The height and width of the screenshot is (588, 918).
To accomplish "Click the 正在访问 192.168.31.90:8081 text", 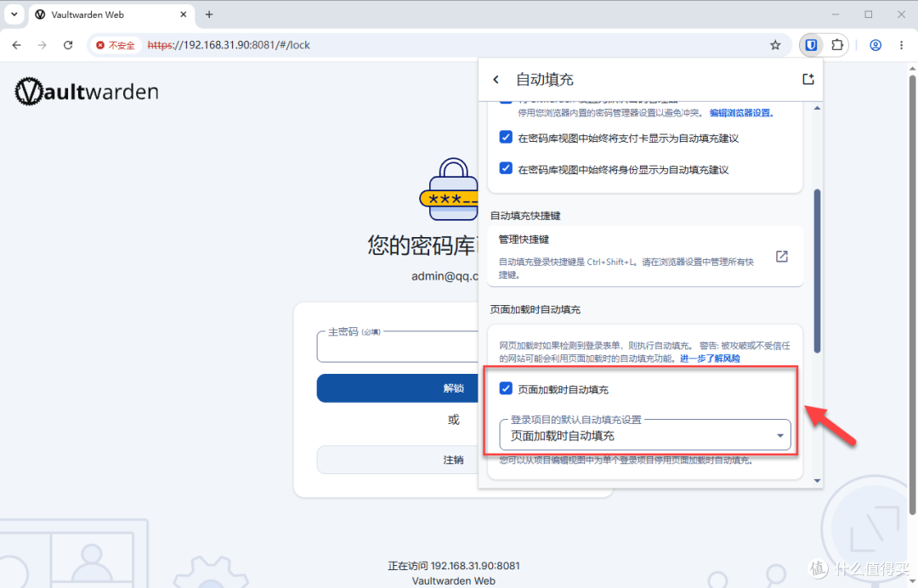I will pos(454,566).
